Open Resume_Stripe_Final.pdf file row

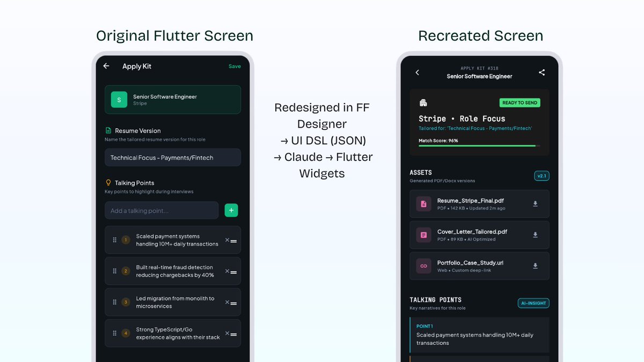click(x=479, y=204)
